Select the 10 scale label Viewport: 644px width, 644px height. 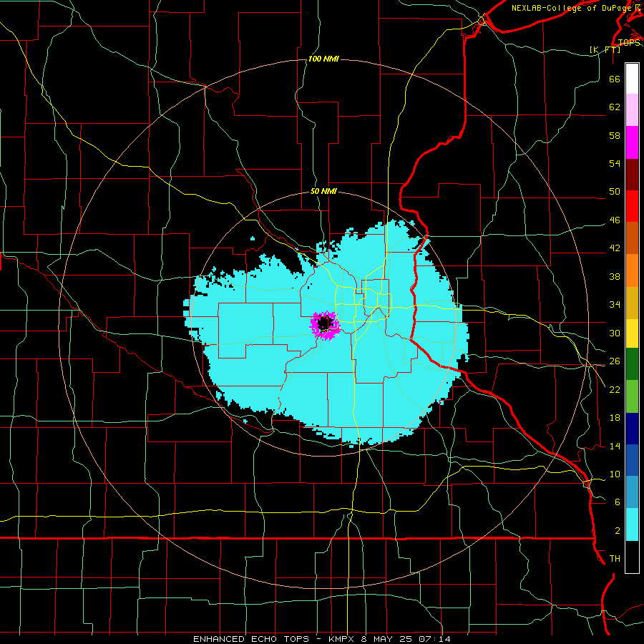(615, 474)
